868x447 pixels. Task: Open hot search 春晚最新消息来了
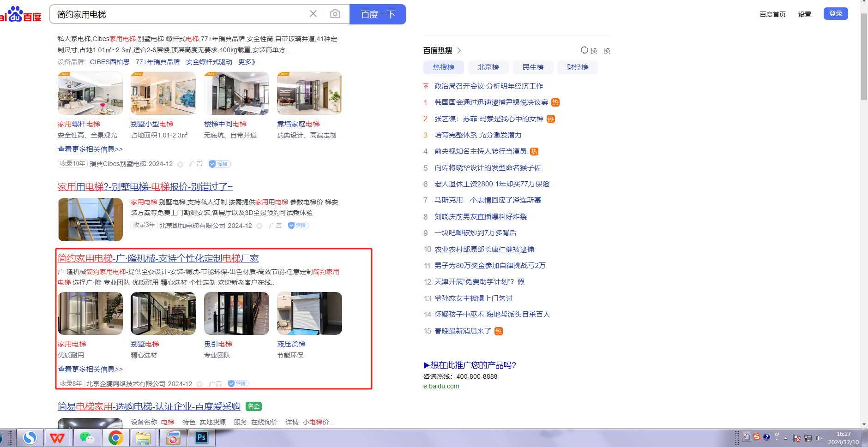pos(463,331)
